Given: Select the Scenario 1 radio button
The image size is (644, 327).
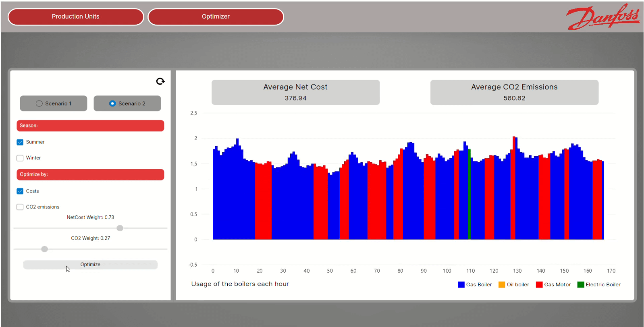Looking at the screenshot, I should tap(39, 103).
